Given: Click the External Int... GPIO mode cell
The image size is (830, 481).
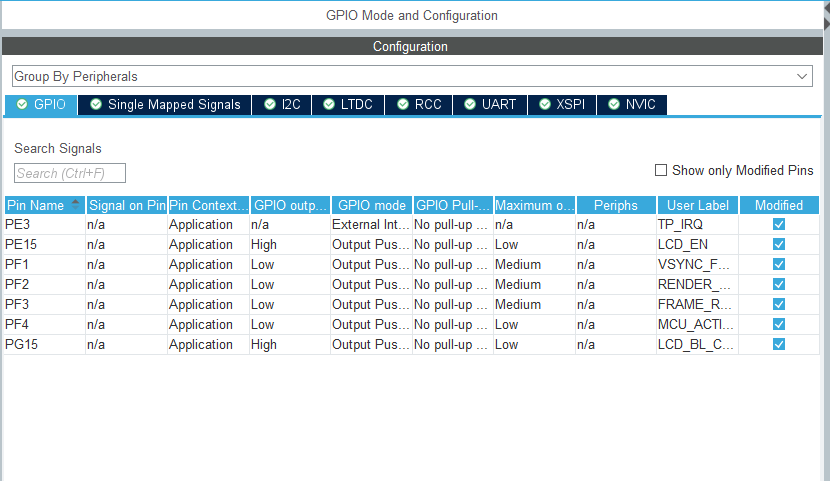Looking at the screenshot, I should tap(372, 224).
